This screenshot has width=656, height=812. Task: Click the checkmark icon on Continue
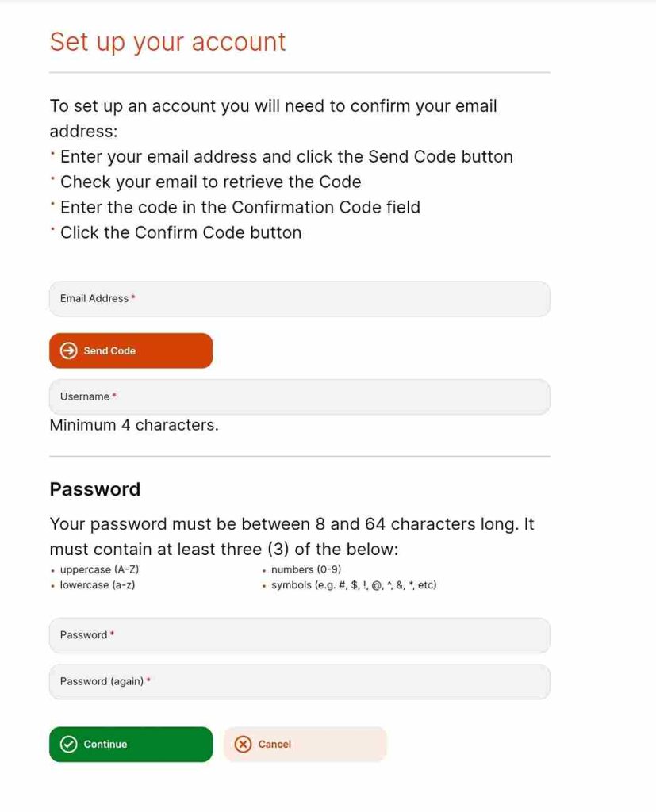68,744
